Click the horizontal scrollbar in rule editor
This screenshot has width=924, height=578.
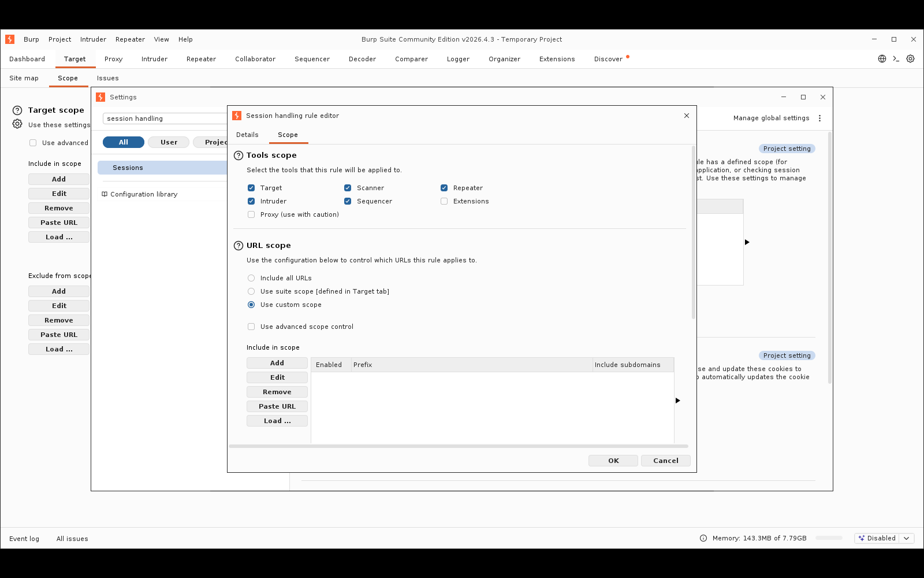point(459,446)
